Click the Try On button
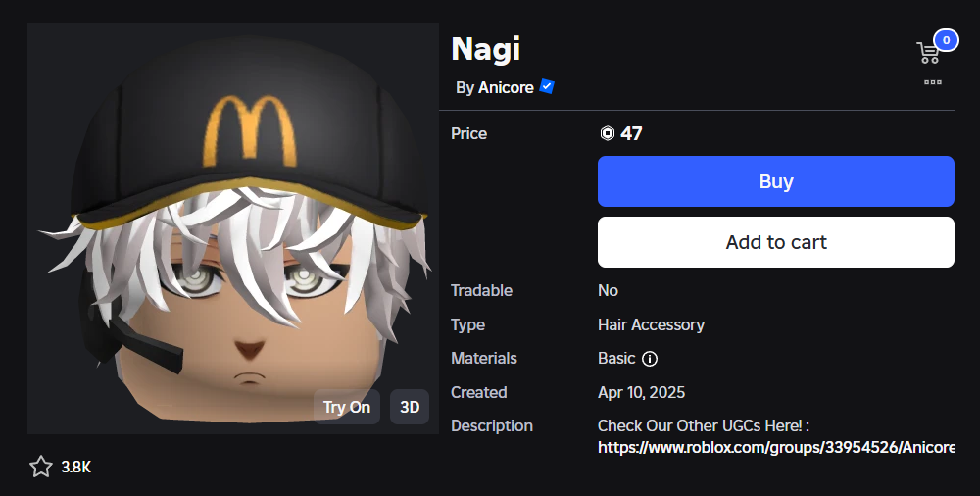This screenshot has height=496, width=980. [347, 407]
